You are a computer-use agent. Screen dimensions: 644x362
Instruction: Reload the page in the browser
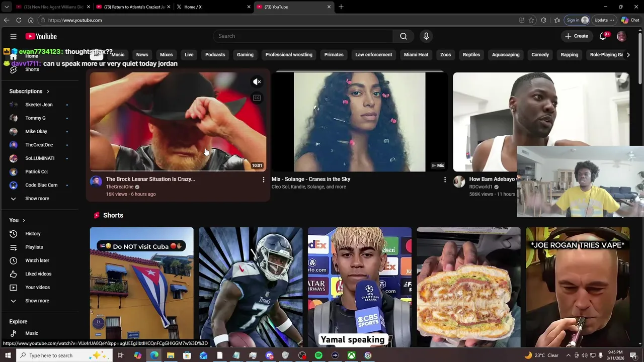19,20
